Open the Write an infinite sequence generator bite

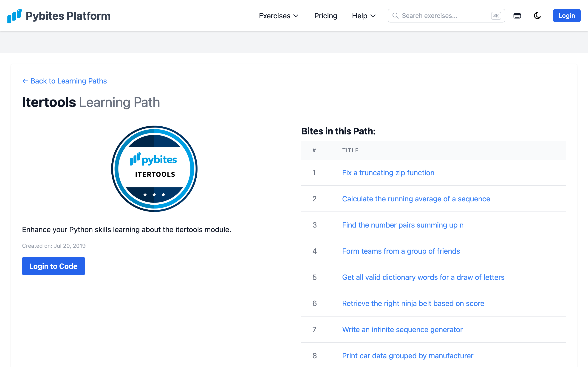(x=402, y=329)
